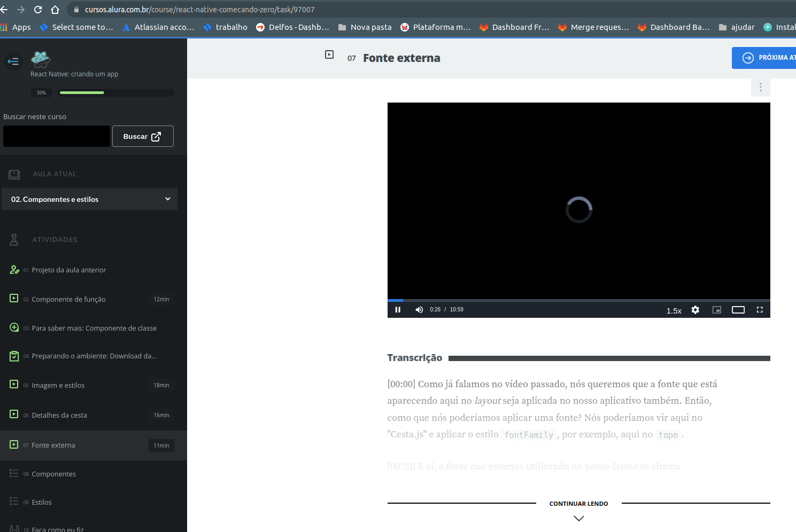Screen dimensions: 796x532
Task: Pause the video
Action: [x=398, y=310]
